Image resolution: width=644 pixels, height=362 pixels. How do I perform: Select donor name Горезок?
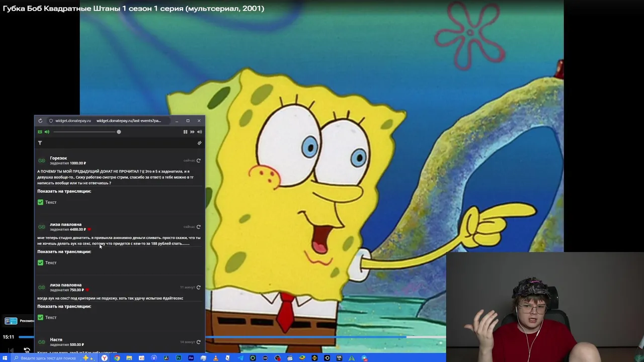click(x=58, y=158)
